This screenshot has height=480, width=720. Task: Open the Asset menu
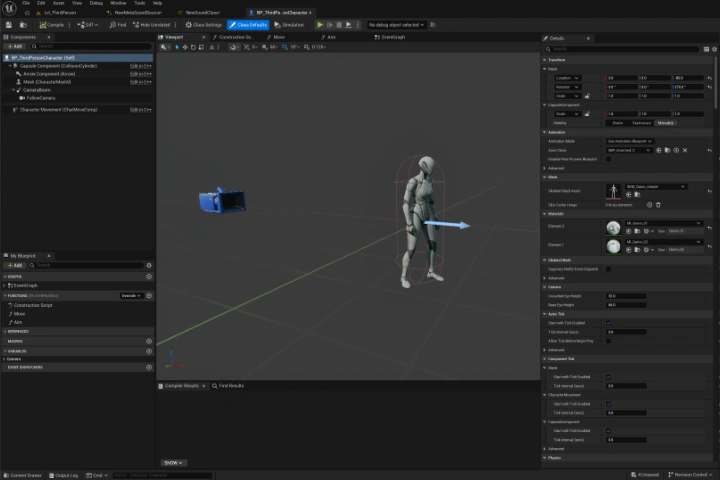point(58,3)
